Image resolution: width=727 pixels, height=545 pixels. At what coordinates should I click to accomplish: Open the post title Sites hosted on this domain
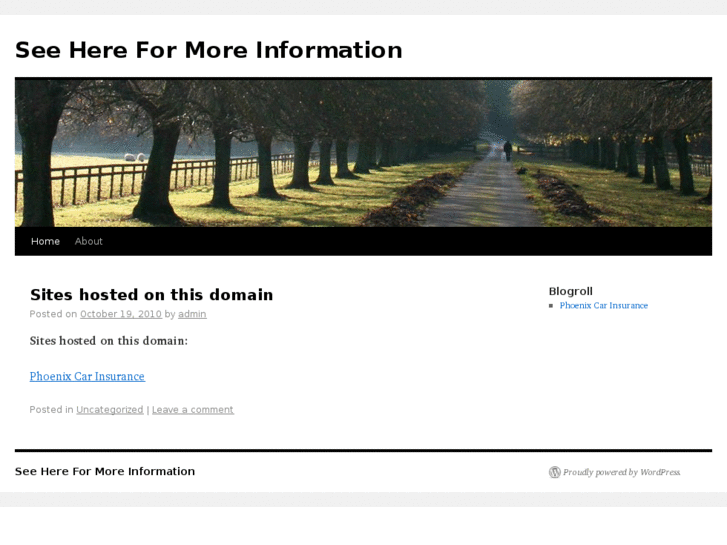(152, 295)
